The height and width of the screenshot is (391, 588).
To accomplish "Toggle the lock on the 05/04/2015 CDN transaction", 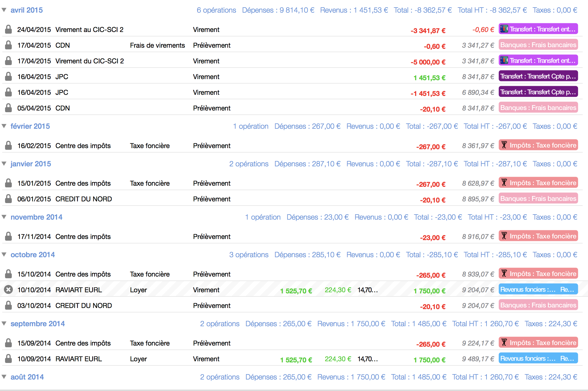I will (x=8, y=108).
